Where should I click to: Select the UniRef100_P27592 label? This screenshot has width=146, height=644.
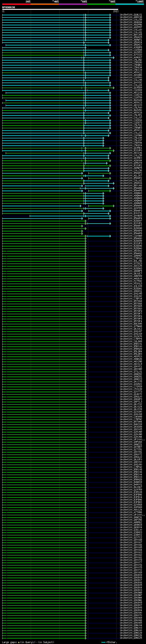(x=131, y=281)
